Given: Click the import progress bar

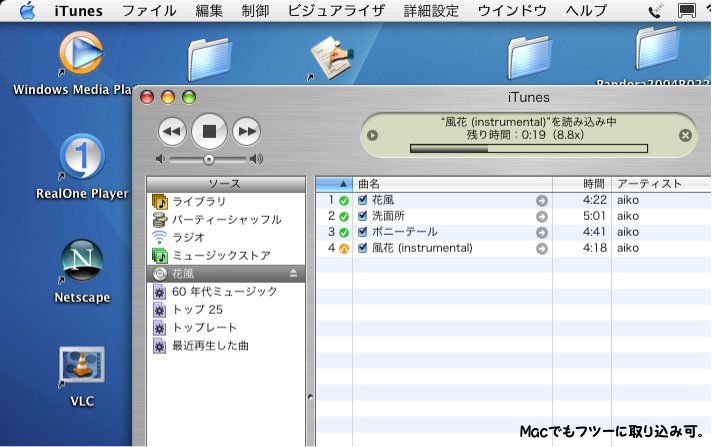Looking at the screenshot, I should tap(529, 148).
